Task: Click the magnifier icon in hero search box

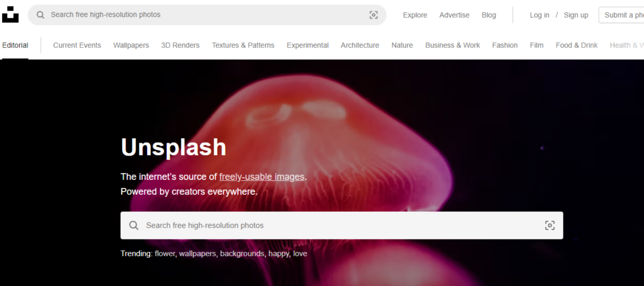Action: point(134,225)
